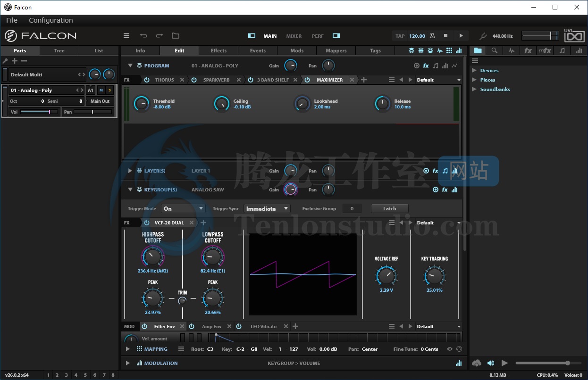Screen dimensions: 588x380
Task: Open the Configuration menu
Action: click(51, 20)
